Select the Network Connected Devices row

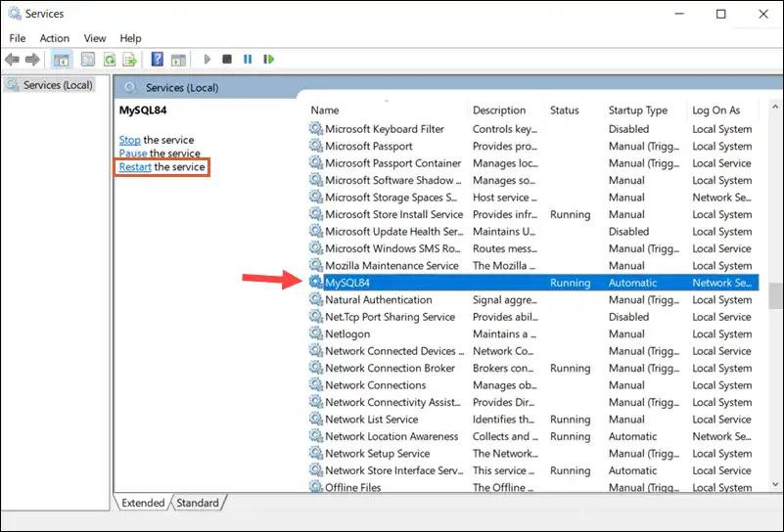[533, 351]
